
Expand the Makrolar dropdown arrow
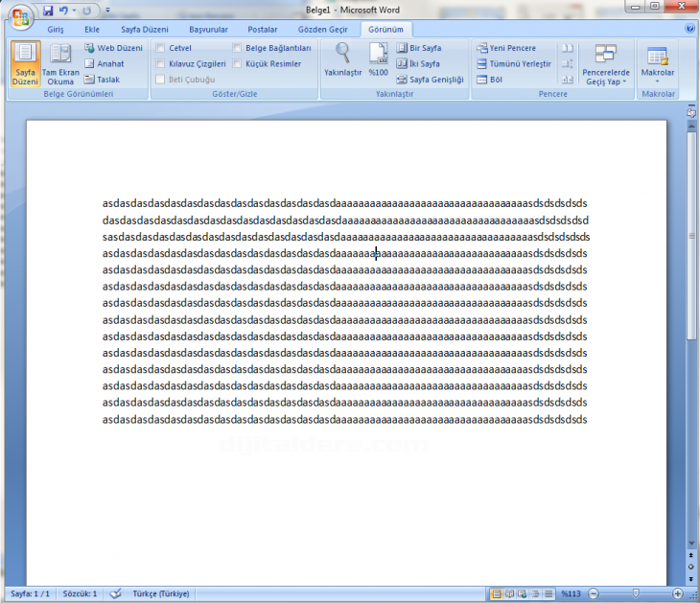click(657, 81)
